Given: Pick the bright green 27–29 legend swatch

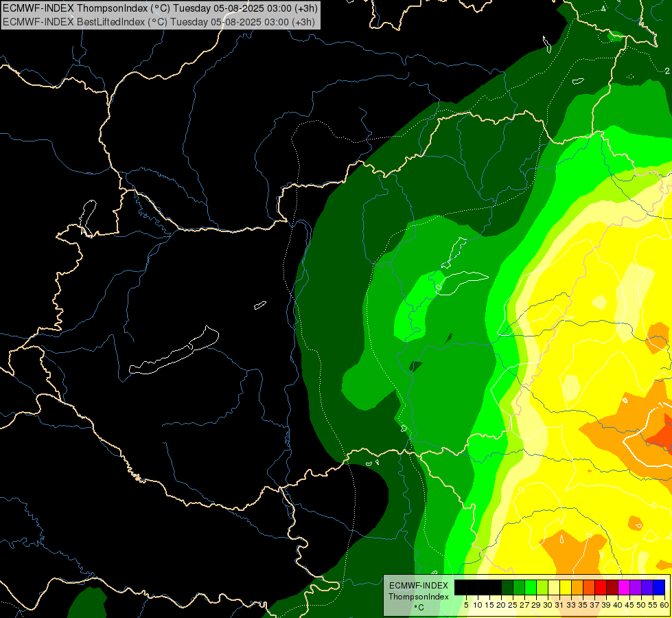Looking at the screenshot, I should pyautogui.click(x=531, y=588).
